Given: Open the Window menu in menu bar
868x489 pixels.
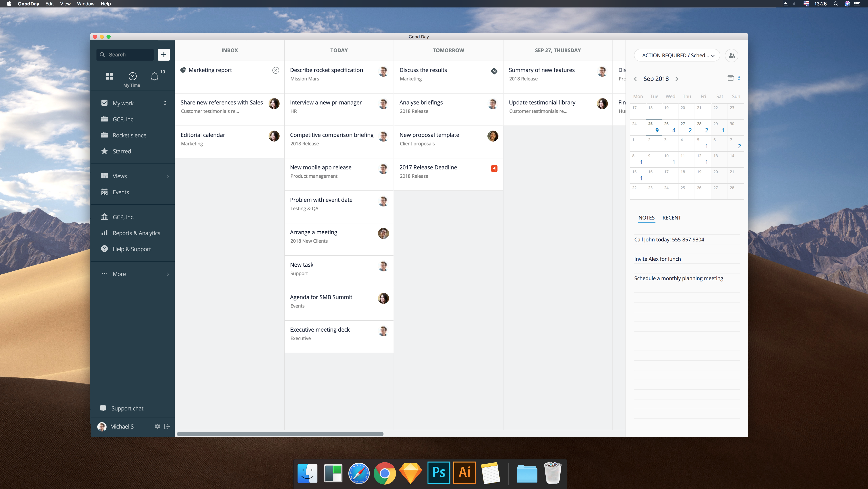Looking at the screenshot, I should pos(86,4).
